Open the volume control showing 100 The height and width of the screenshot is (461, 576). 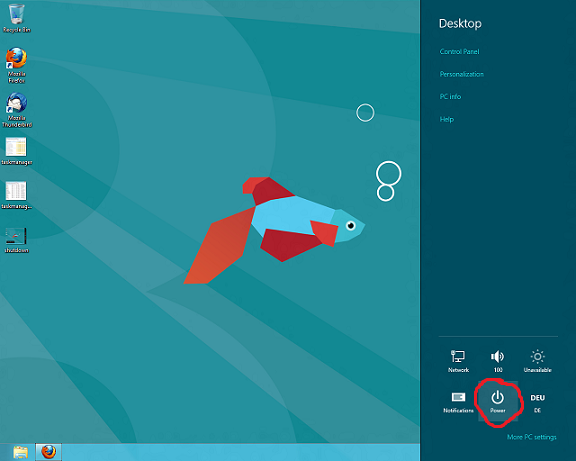coord(498,361)
